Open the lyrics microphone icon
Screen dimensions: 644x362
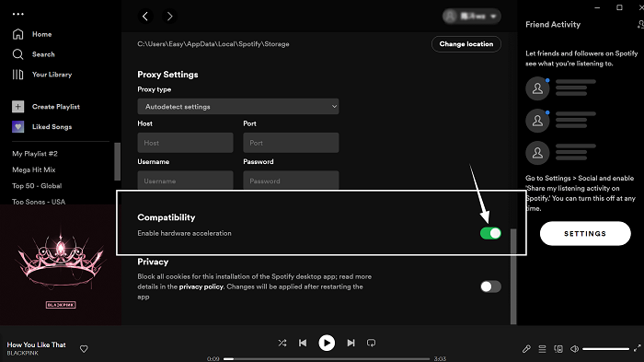tap(526, 349)
